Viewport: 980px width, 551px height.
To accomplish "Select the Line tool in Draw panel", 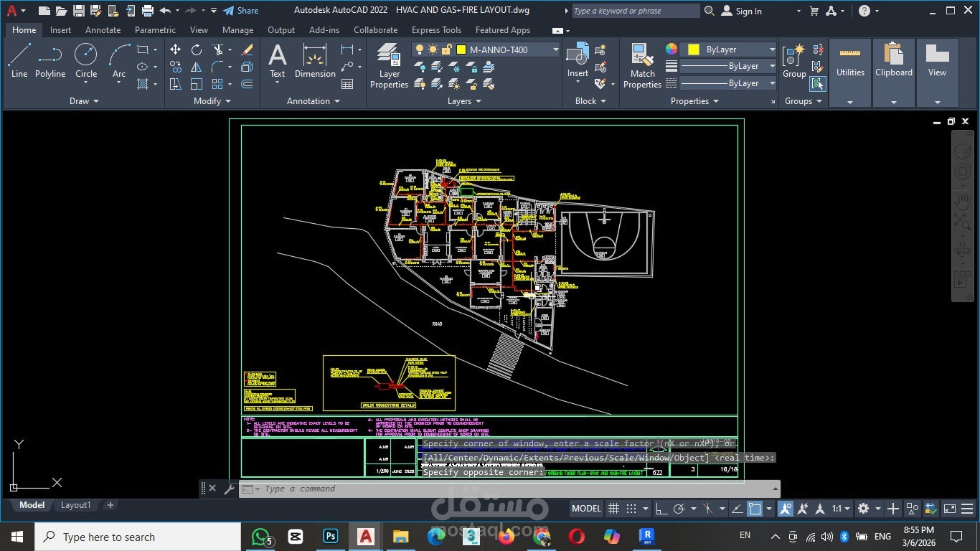I will coord(19,57).
